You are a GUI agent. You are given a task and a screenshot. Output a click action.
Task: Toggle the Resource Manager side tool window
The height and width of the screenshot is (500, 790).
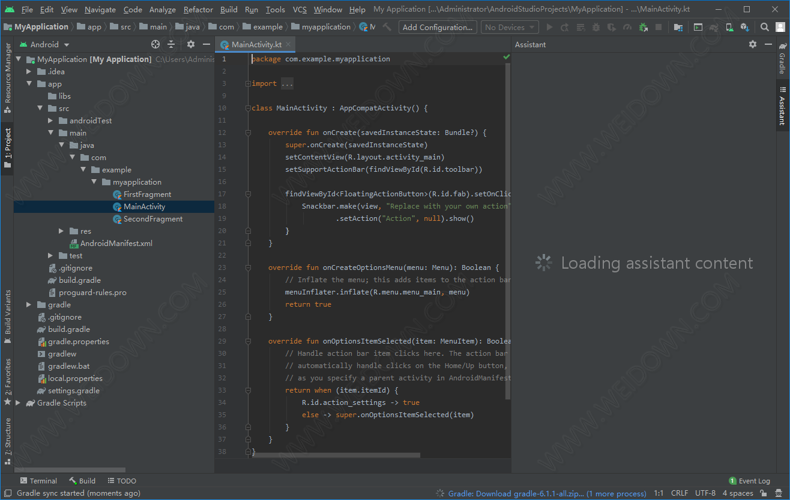(8, 78)
